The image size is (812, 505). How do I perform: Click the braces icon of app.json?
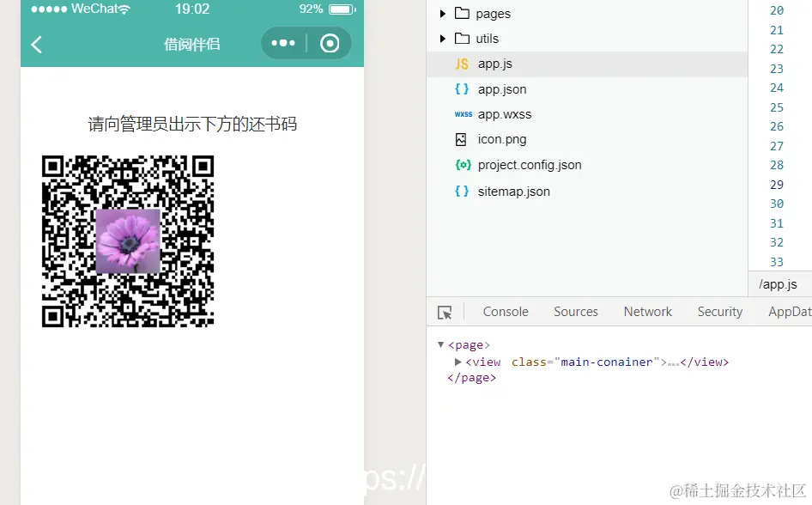462,89
